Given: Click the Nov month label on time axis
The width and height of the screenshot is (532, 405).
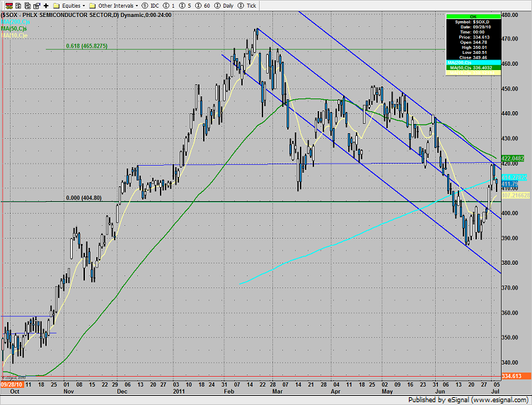Looking at the screenshot, I should click(x=69, y=392).
